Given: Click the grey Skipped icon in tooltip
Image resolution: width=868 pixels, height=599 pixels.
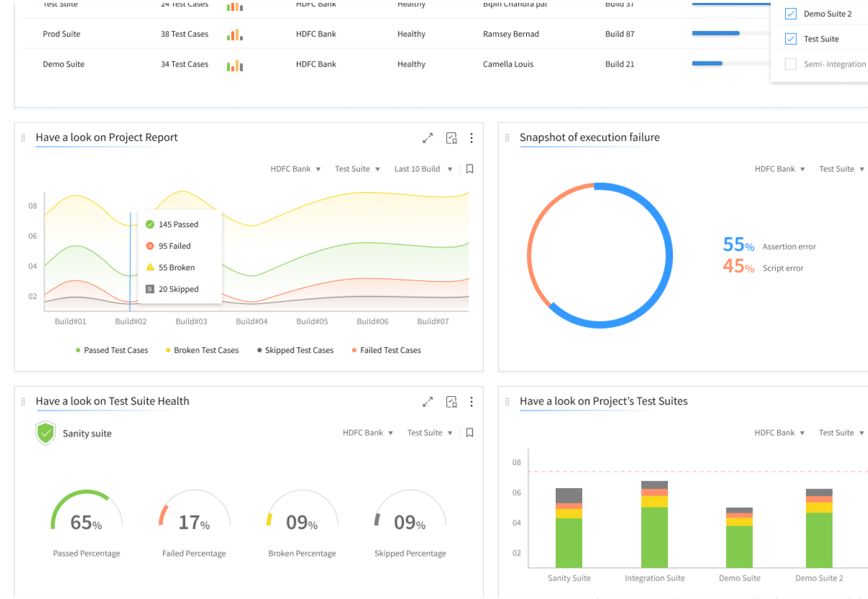Looking at the screenshot, I should 150,289.
